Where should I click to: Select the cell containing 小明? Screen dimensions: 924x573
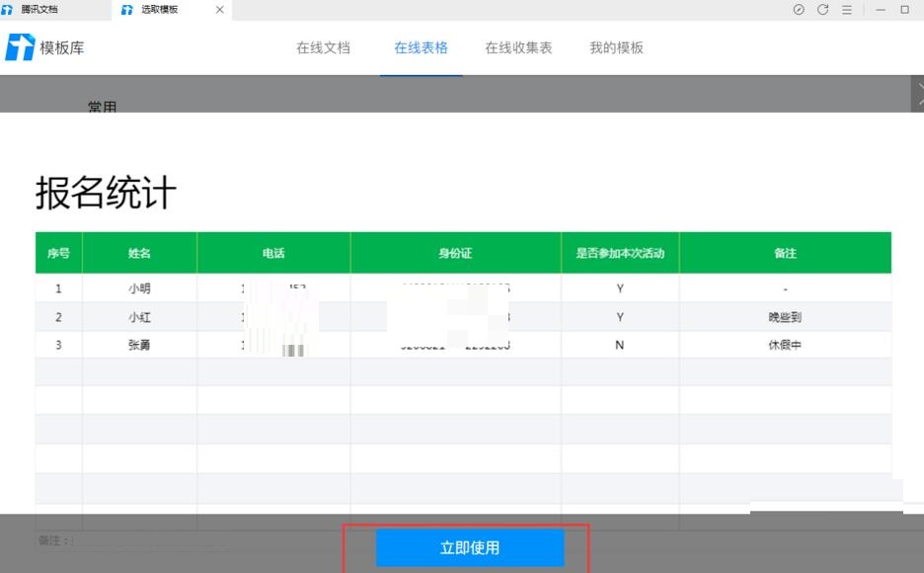[x=140, y=287]
